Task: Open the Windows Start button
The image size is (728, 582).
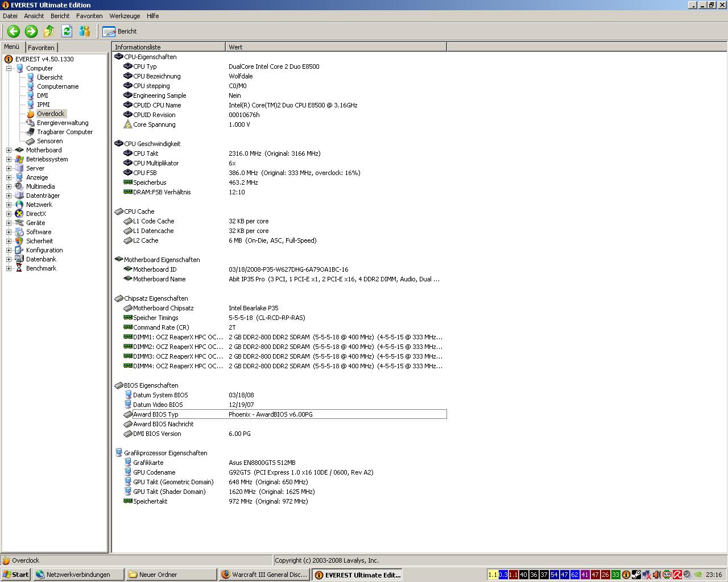Action: click(x=16, y=575)
